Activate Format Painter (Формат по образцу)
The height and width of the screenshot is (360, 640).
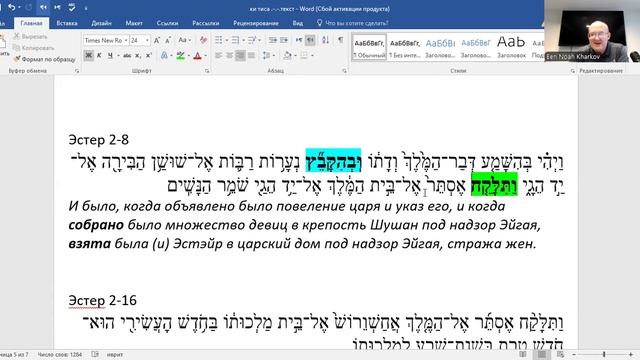click(x=44, y=59)
